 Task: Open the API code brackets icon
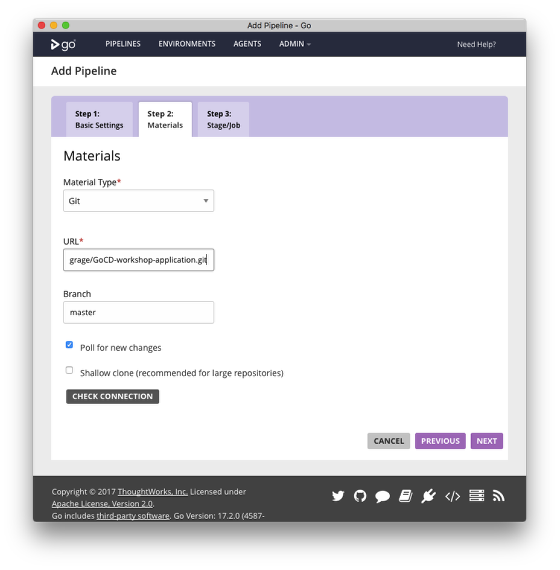[452, 497]
